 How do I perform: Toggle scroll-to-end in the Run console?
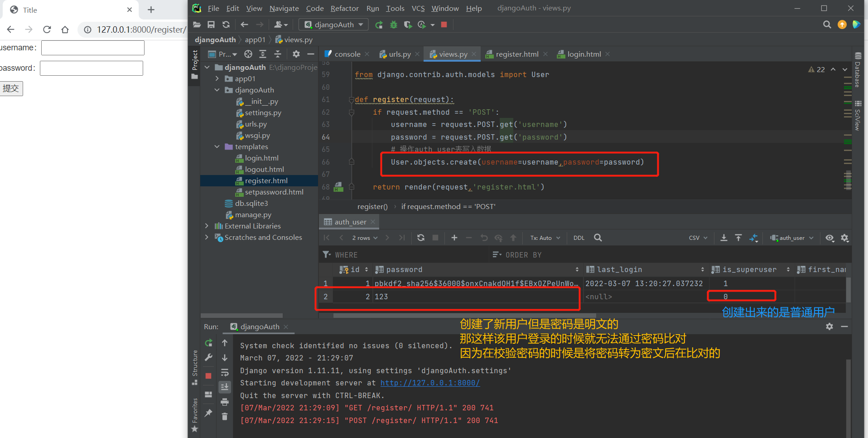(x=225, y=387)
